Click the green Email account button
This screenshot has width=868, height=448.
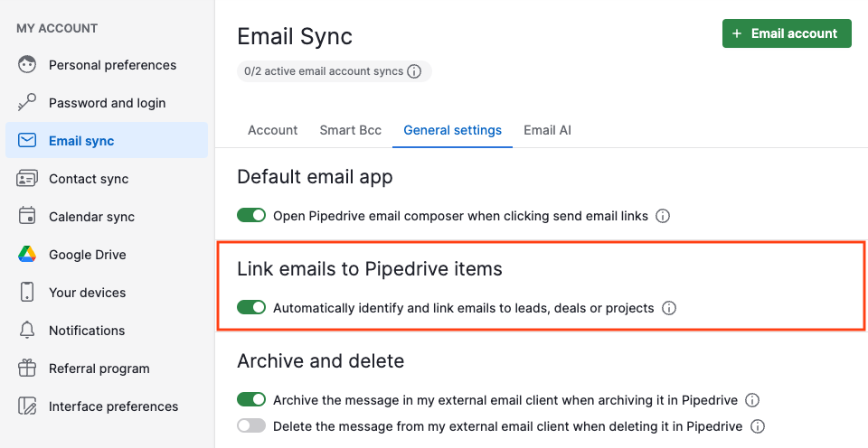[x=787, y=33]
